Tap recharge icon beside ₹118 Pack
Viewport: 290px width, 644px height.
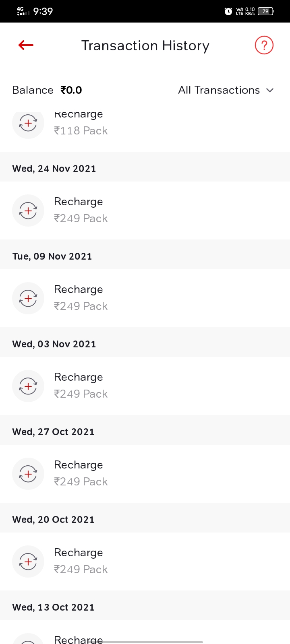click(x=28, y=123)
